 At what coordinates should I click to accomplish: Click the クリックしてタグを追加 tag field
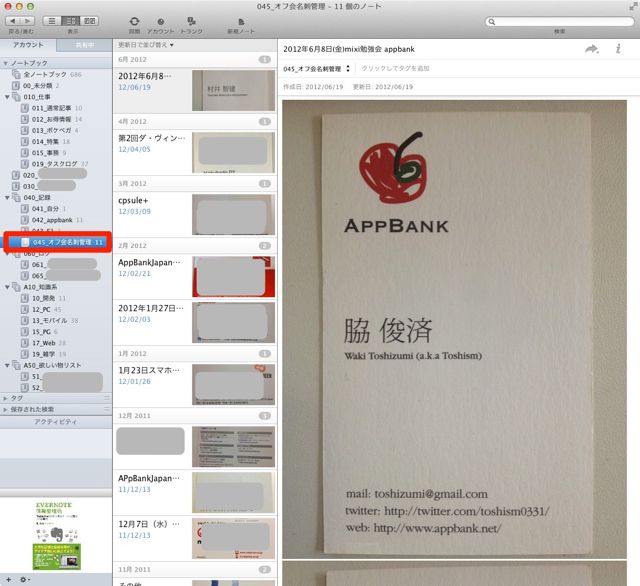coord(395,69)
